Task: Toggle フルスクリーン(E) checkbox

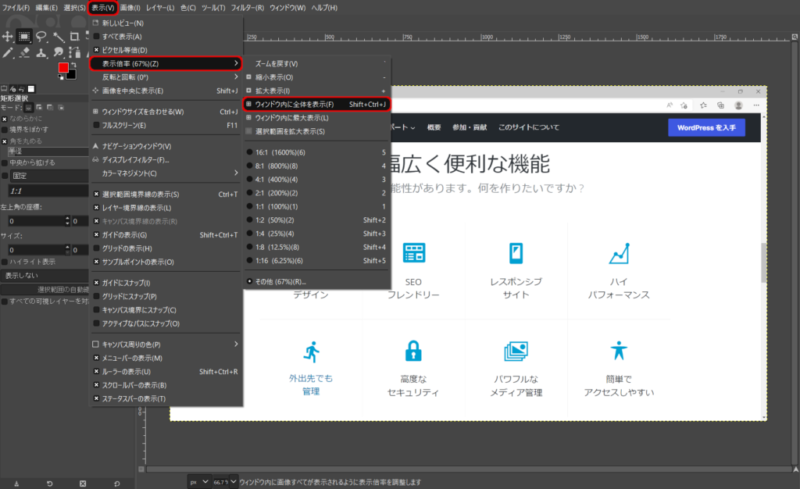Action: 96,125
